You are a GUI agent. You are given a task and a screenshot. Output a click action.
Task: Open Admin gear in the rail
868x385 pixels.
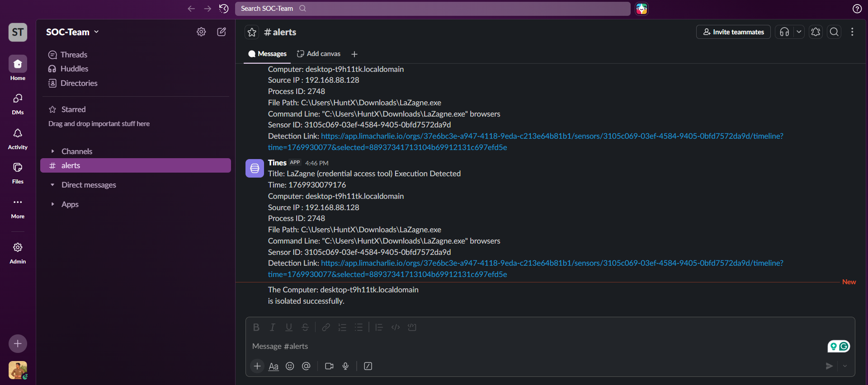tap(18, 253)
